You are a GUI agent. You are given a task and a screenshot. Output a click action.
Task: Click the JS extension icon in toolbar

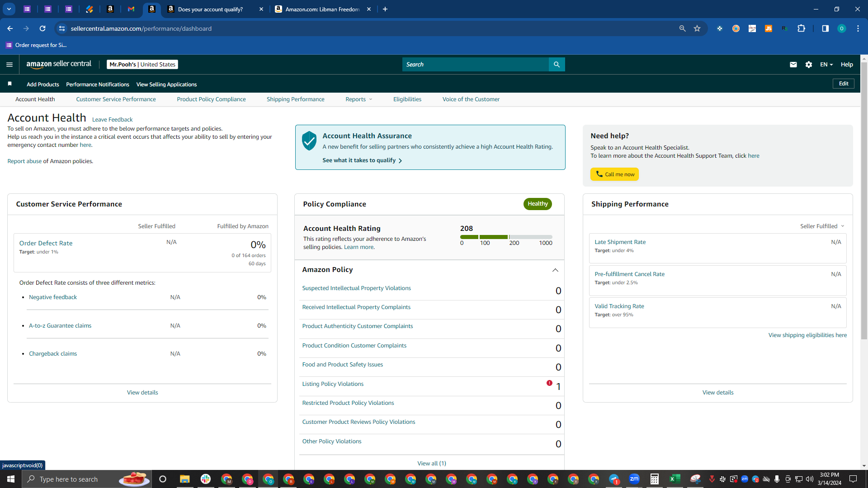[x=769, y=28]
